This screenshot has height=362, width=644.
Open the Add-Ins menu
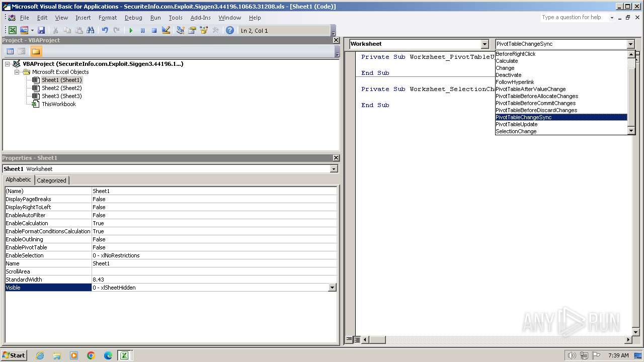[x=201, y=18]
